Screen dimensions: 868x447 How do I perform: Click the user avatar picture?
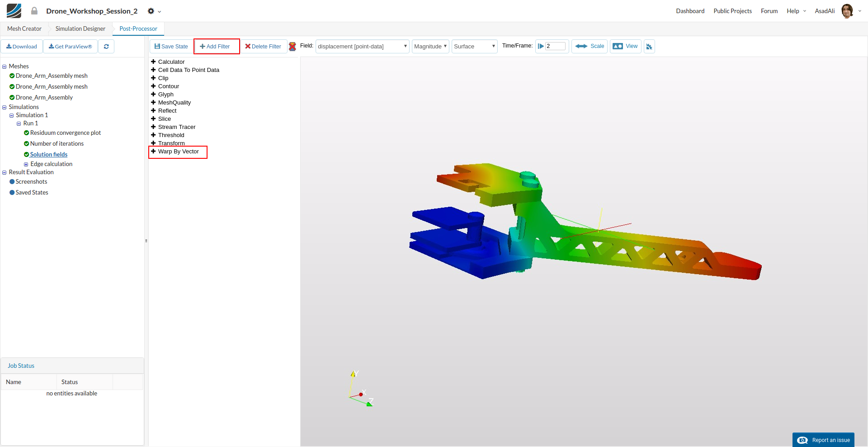pyautogui.click(x=847, y=11)
